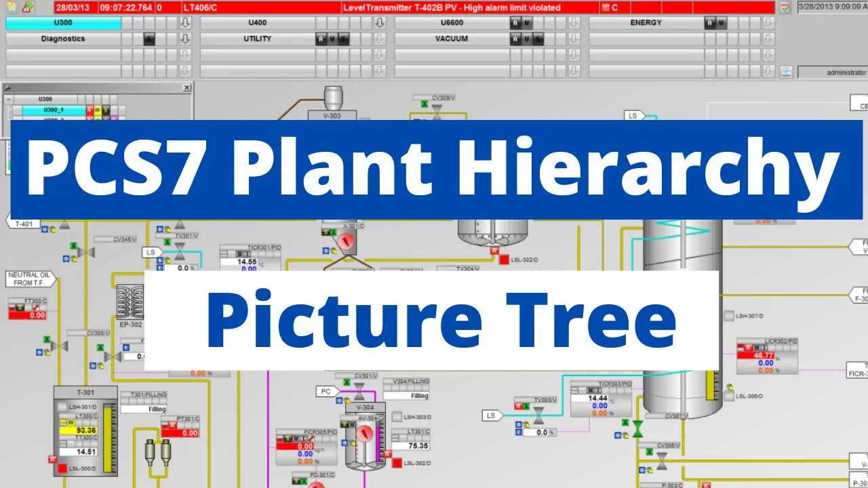
Task: Click the CV345/V valve symbol
Action: pyautogui.click(x=85, y=252)
